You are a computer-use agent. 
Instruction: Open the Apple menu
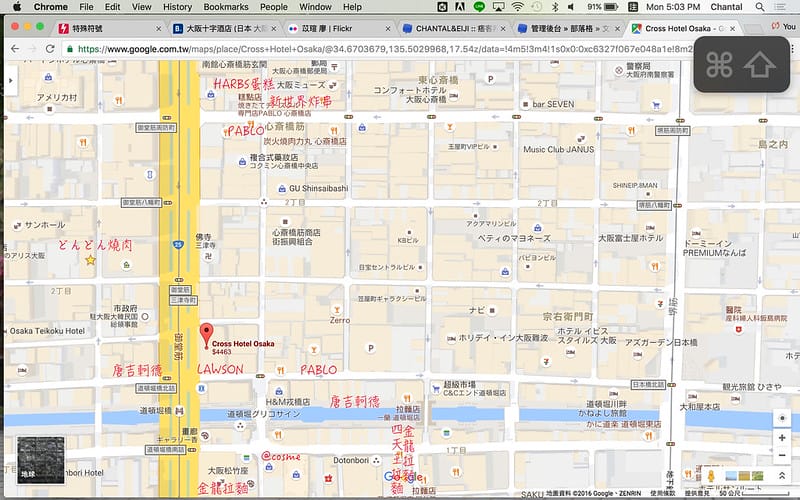click(x=17, y=7)
